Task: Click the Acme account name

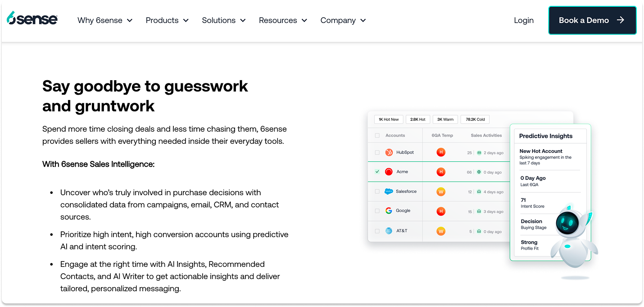Action: click(x=402, y=172)
